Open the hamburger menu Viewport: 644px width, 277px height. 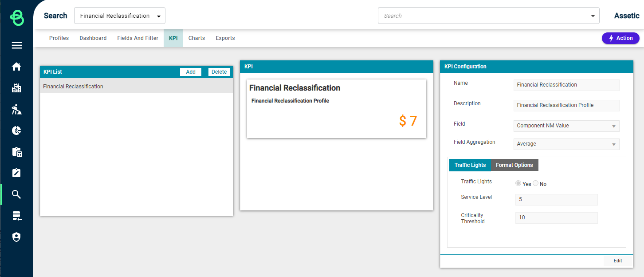coord(16,45)
